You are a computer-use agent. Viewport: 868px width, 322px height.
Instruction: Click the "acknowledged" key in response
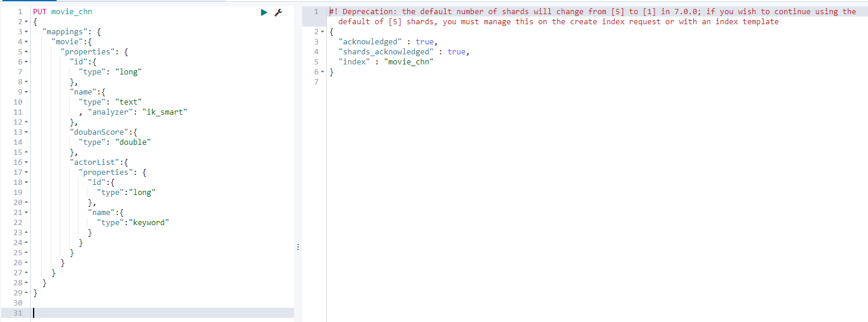click(371, 42)
